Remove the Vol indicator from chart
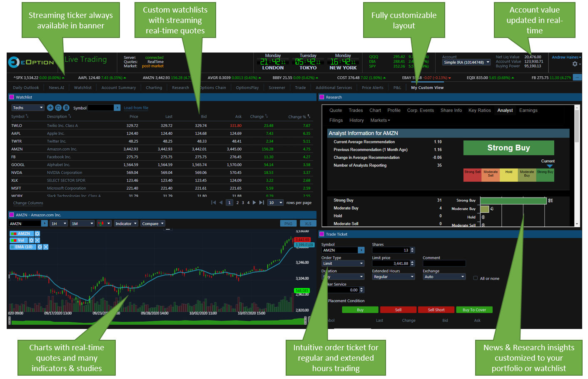The image size is (588, 379). [x=37, y=241]
